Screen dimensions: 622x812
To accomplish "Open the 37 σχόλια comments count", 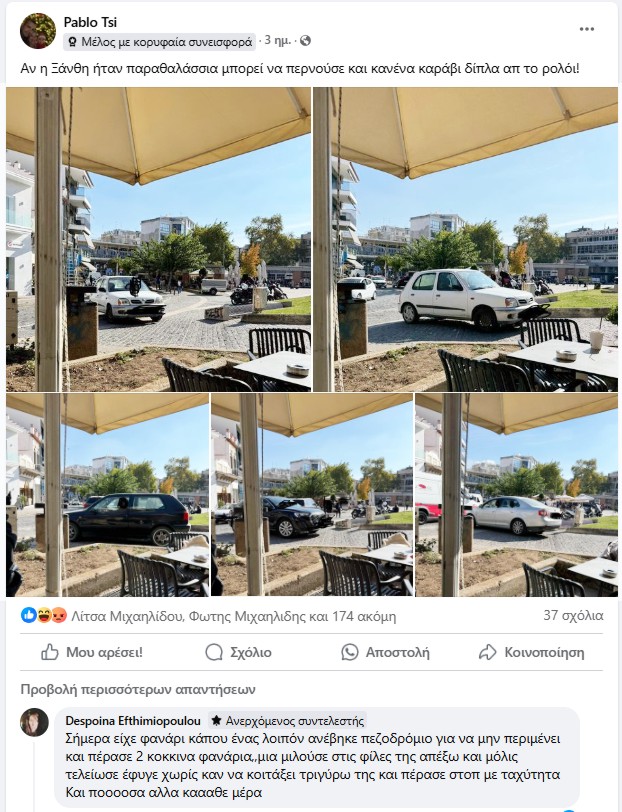I will pyautogui.click(x=573, y=615).
